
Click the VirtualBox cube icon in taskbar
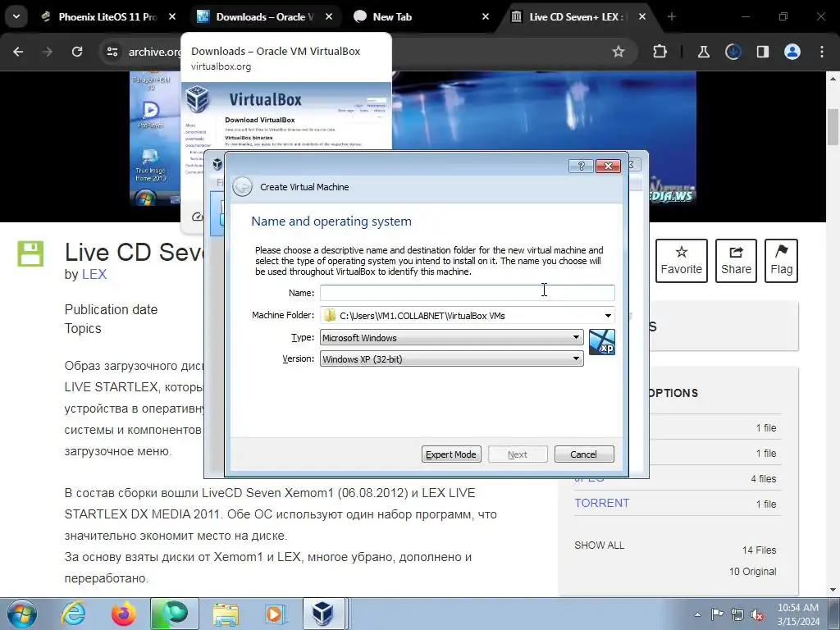[323, 614]
